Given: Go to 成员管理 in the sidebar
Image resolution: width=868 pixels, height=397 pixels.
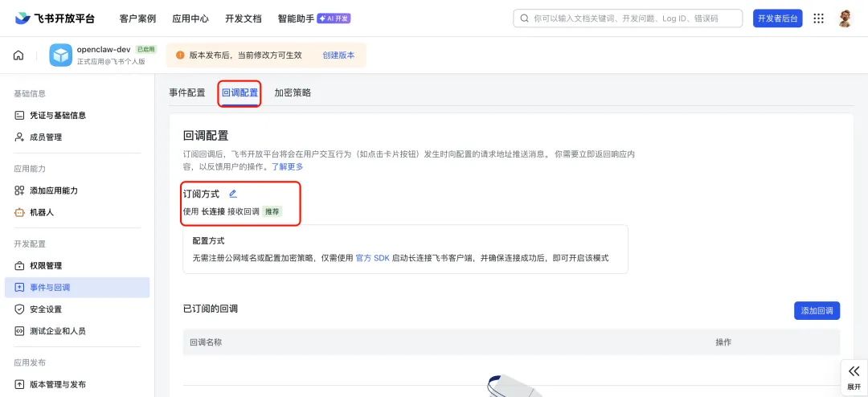Looking at the screenshot, I should pos(46,137).
